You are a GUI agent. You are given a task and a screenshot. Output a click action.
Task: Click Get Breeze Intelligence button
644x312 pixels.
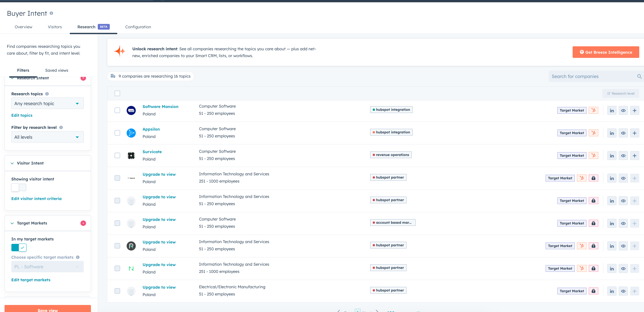[605, 52]
